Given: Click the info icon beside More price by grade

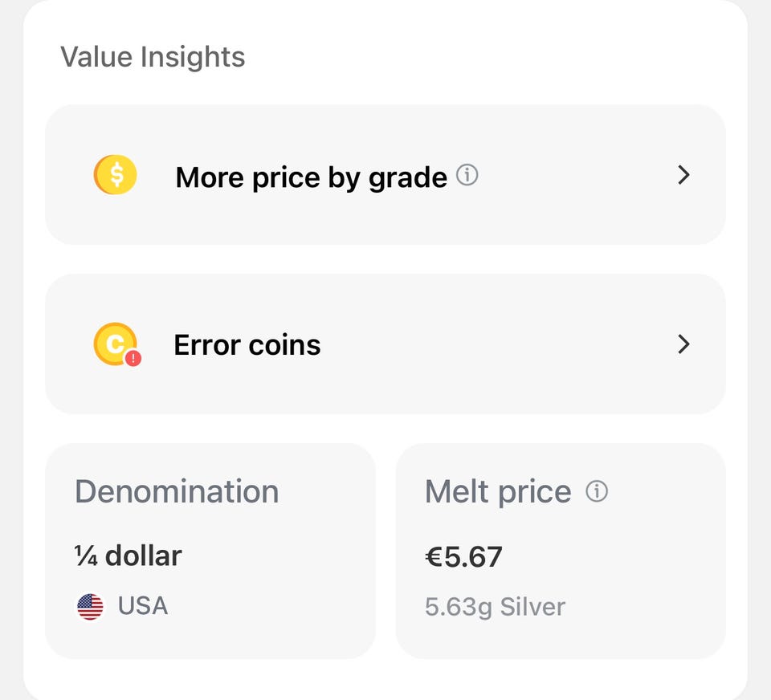Looking at the screenshot, I should click(467, 175).
